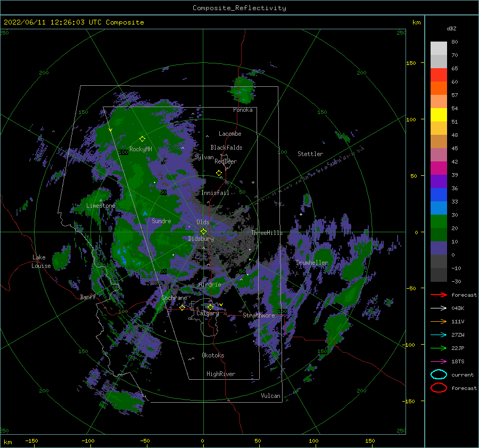479x448 pixels.
Task: Select the blue 36 dBZ legend swatch
Action: point(439,194)
